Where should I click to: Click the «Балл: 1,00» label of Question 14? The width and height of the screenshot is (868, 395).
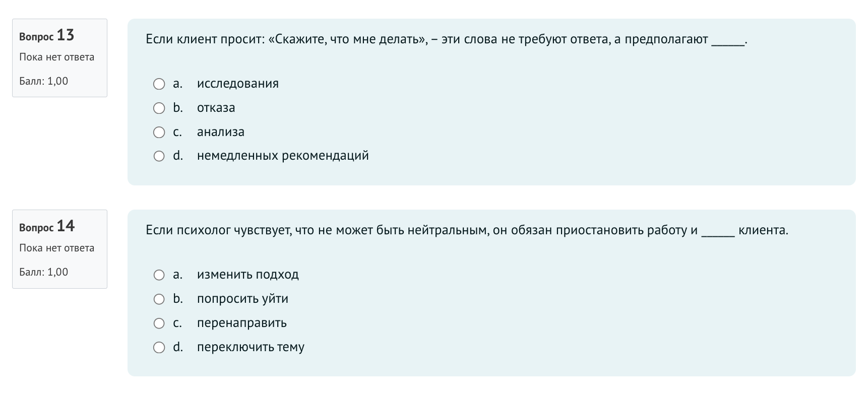click(43, 272)
